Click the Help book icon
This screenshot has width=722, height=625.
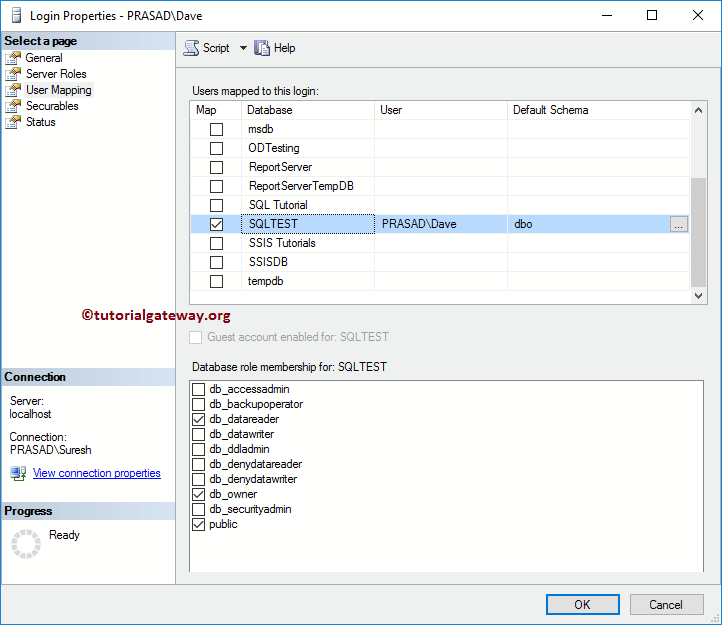point(262,48)
